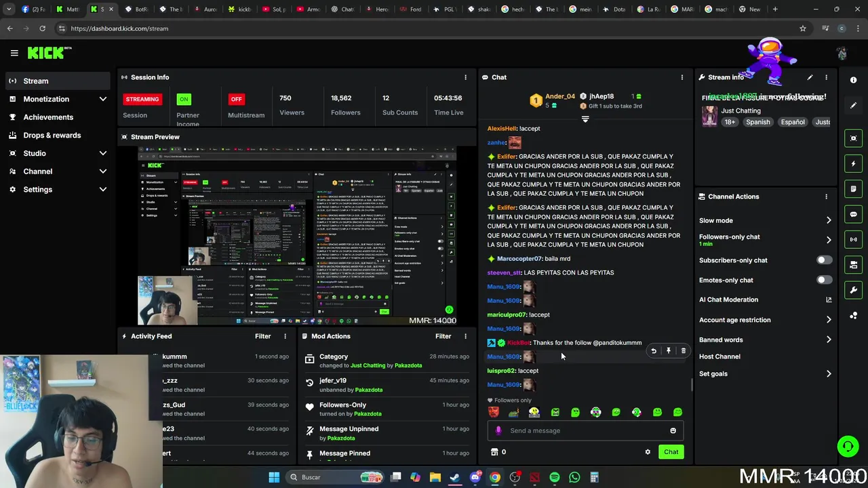Delete the highlighted chat message with trash icon
The image size is (868, 488).
click(683, 350)
